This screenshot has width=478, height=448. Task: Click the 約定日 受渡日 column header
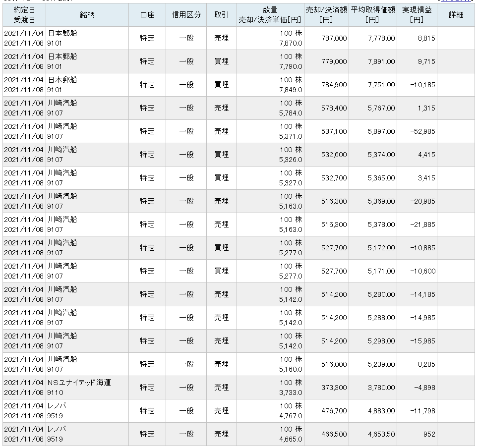coord(24,15)
